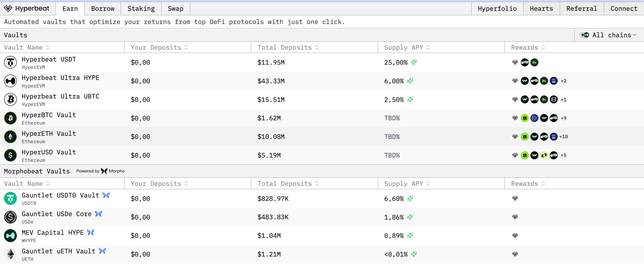The height and width of the screenshot is (274, 644).
Task: Click the Gauntlet USDT0 Vault green icon
Action: coord(11,199)
